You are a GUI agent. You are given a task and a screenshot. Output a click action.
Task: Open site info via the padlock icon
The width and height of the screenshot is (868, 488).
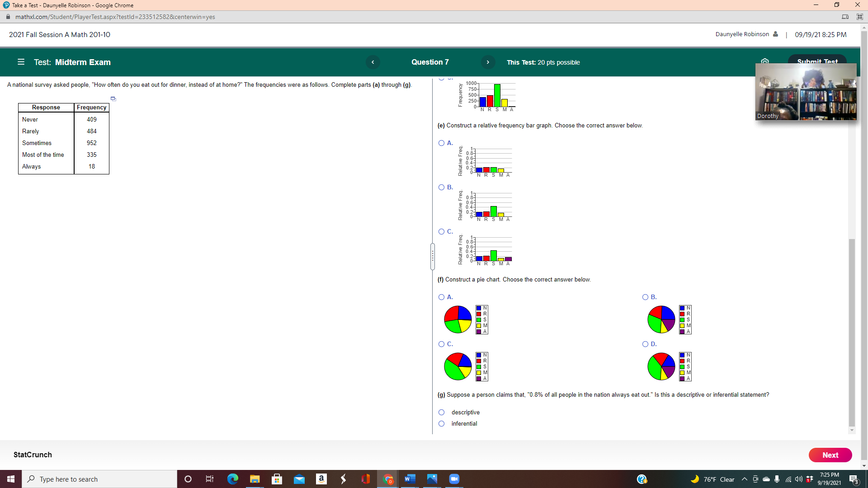point(8,17)
